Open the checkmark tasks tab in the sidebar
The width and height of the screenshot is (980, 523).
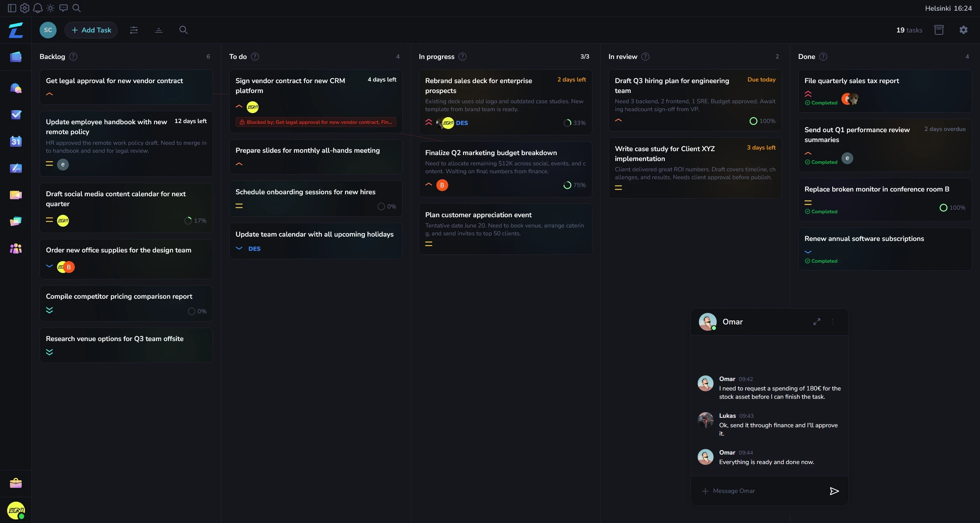(16, 115)
